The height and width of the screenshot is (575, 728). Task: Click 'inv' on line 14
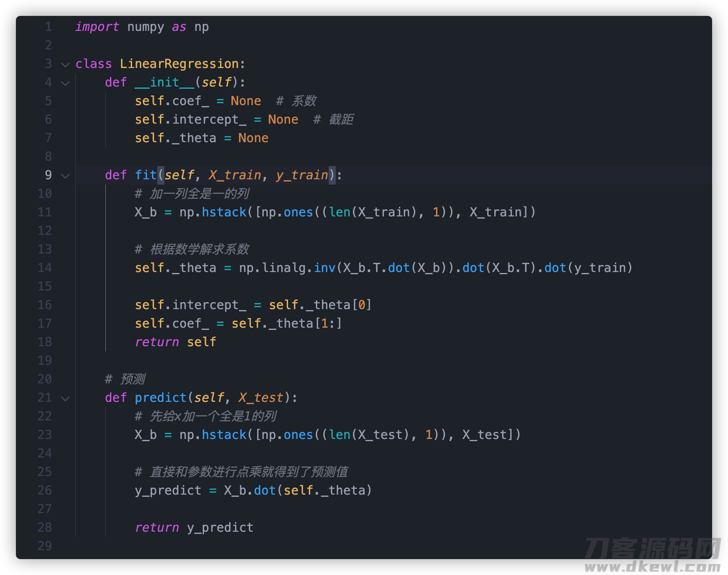pos(325,268)
